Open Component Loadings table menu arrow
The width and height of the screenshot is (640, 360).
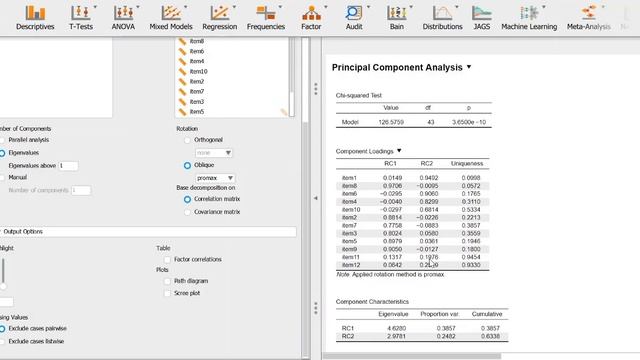pyautogui.click(x=399, y=151)
